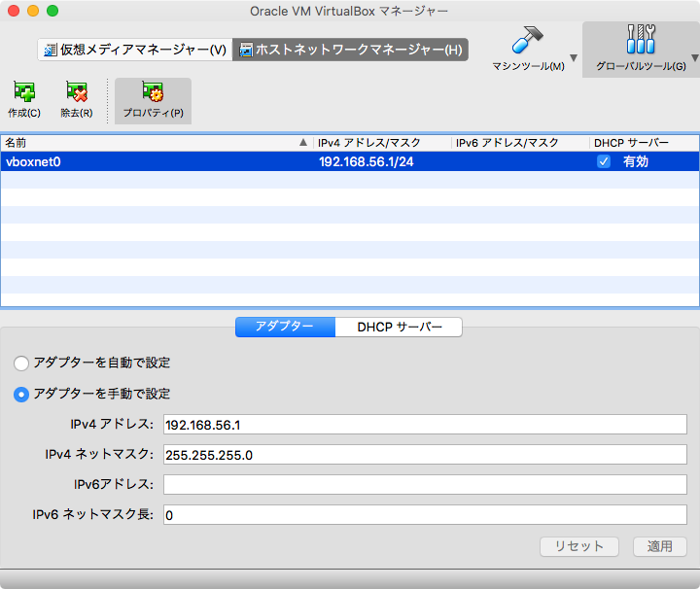Maximize the window with green button
The image size is (700, 589).
coord(52,11)
